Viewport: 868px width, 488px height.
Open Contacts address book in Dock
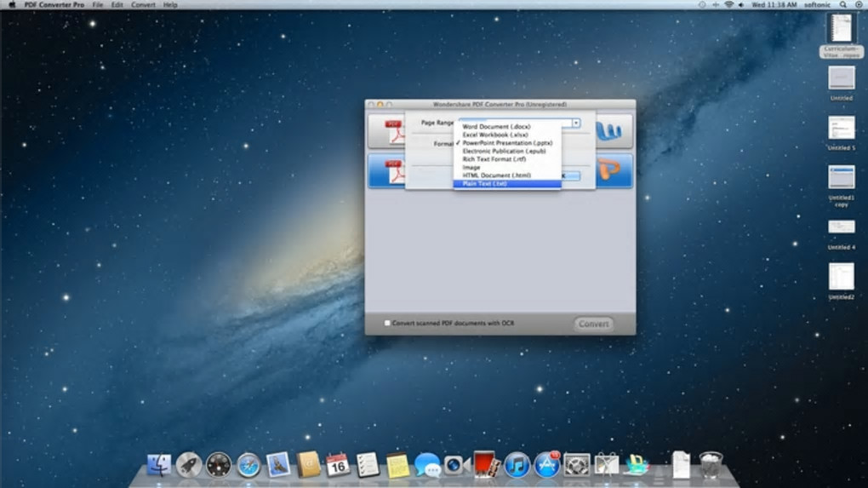point(308,465)
